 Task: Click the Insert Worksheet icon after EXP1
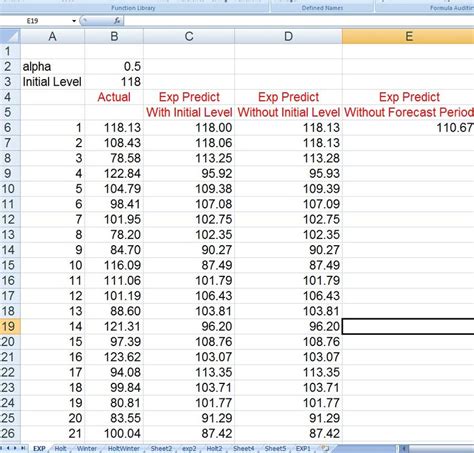pos(325,448)
